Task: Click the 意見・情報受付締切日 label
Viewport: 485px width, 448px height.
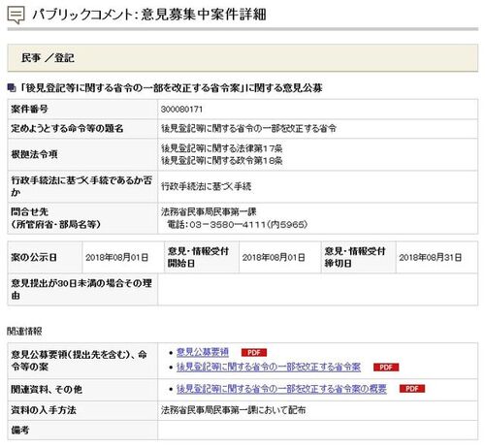Action: [x=355, y=257]
